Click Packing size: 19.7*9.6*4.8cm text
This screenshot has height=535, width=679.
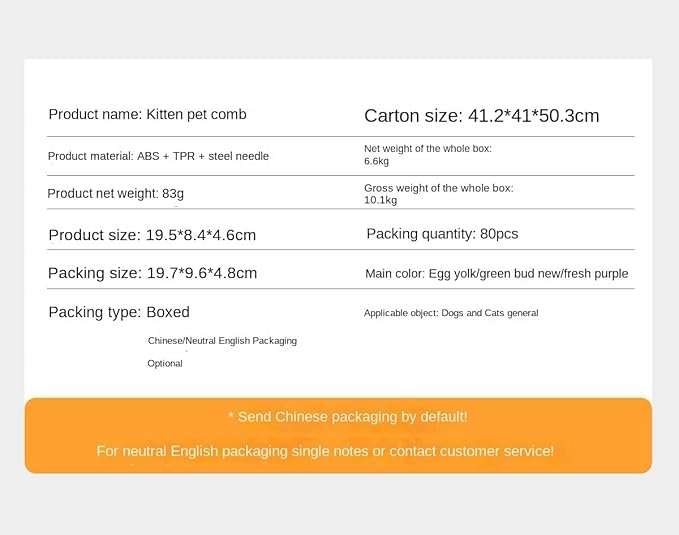coord(152,273)
